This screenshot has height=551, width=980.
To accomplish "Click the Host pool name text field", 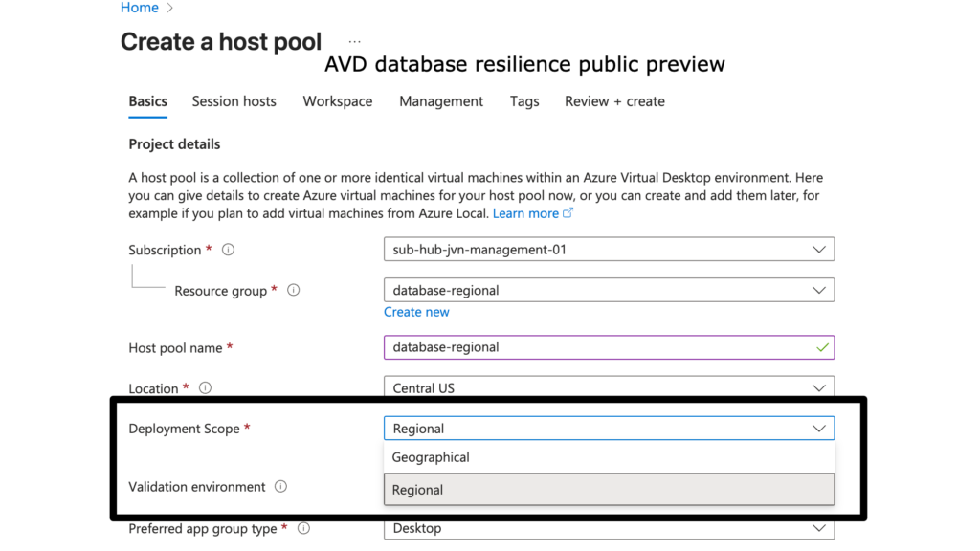I will 598,347.
